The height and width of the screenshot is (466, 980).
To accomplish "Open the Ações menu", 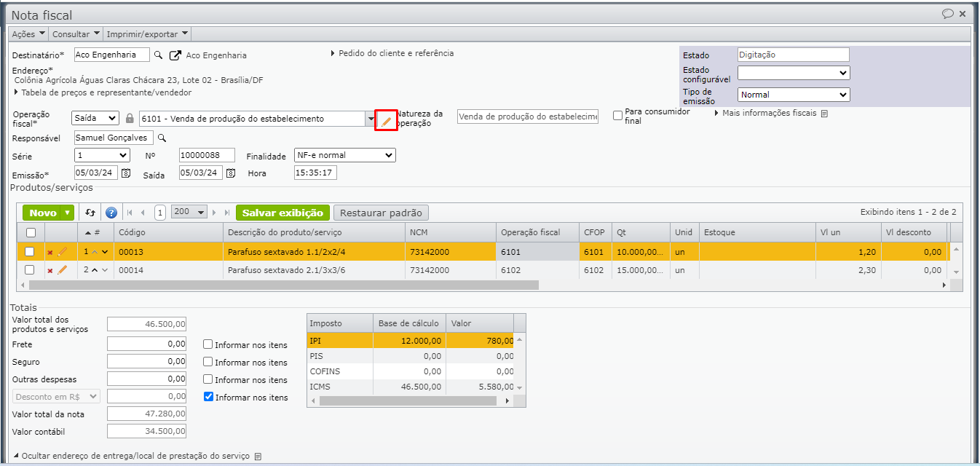I will click(28, 33).
